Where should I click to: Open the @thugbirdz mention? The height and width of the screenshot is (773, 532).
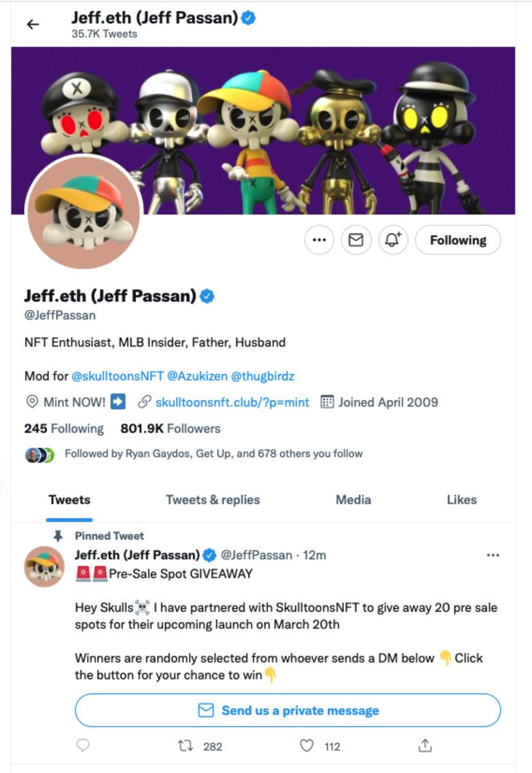click(x=262, y=376)
